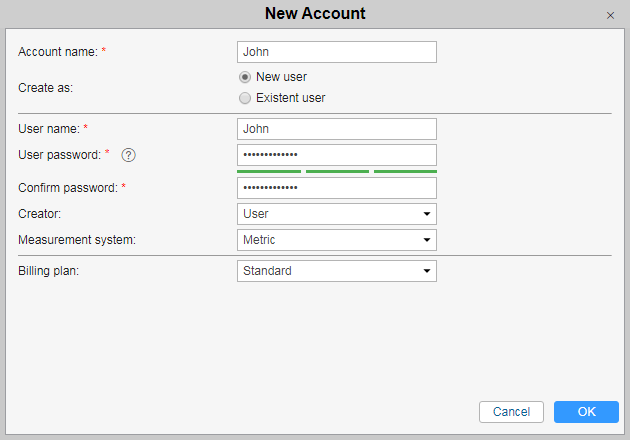Image resolution: width=630 pixels, height=440 pixels.
Task: Cancel the account creation
Action: [511, 412]
